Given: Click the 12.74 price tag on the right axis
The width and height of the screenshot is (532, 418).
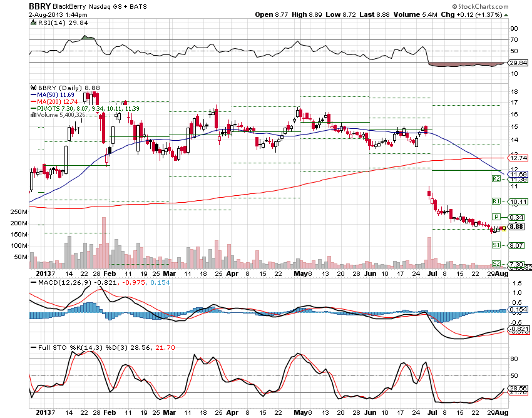Looking at the screenshot, I should (518, 158).
